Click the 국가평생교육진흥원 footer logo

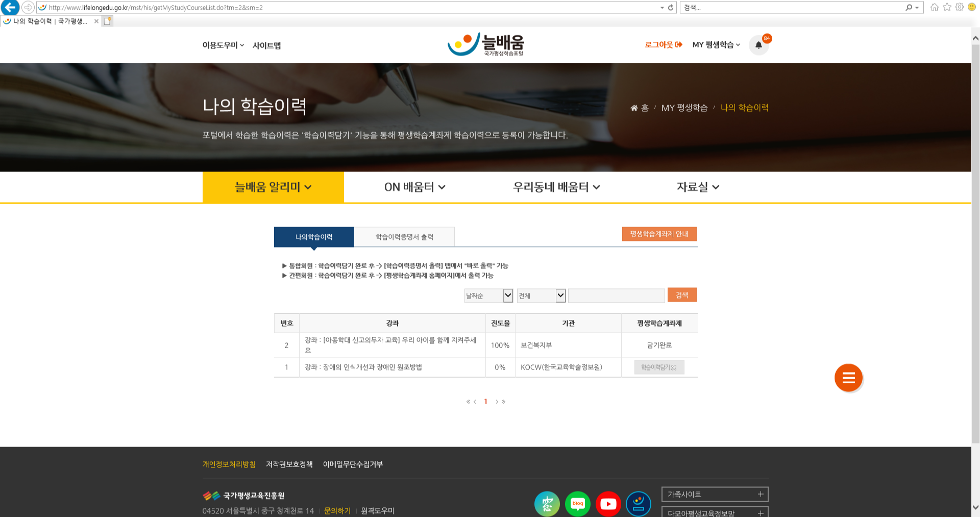click(243, 496)
